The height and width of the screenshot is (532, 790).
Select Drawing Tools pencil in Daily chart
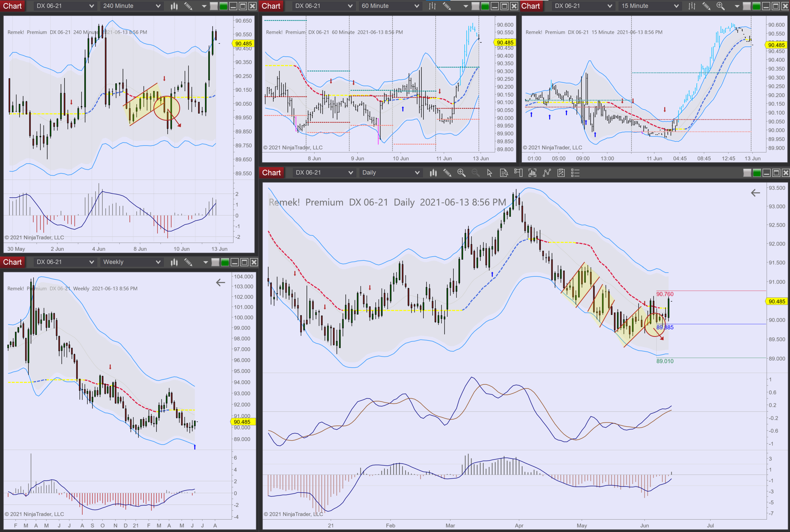447,173
